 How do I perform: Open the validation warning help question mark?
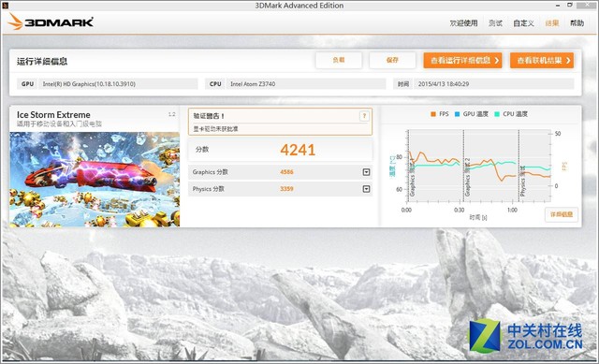364,116
